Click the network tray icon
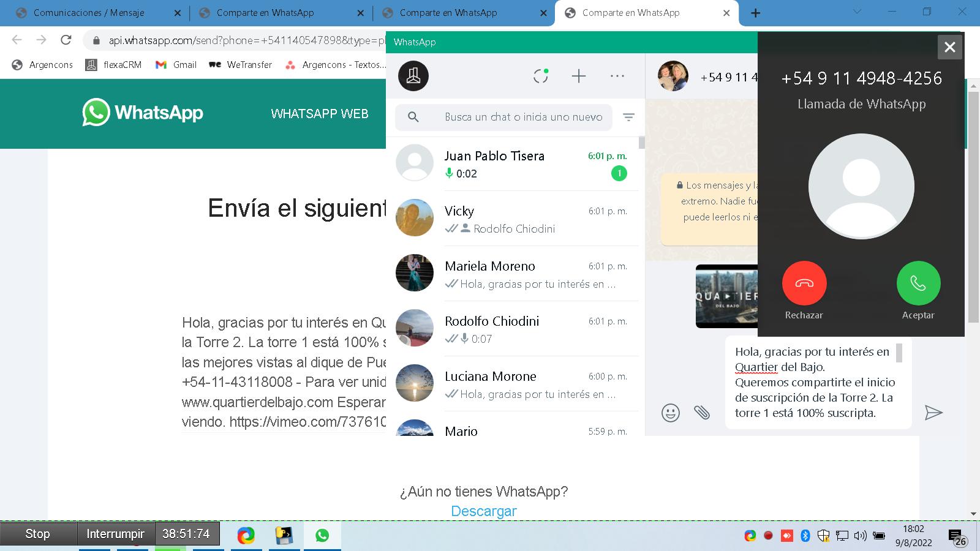 coord(842,536)
